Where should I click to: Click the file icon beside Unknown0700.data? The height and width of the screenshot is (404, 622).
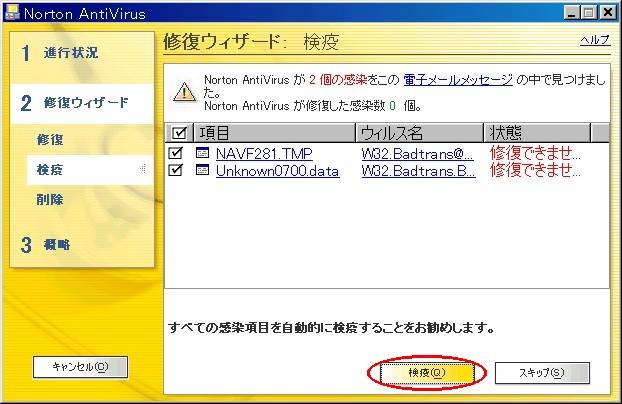point(202,170)
